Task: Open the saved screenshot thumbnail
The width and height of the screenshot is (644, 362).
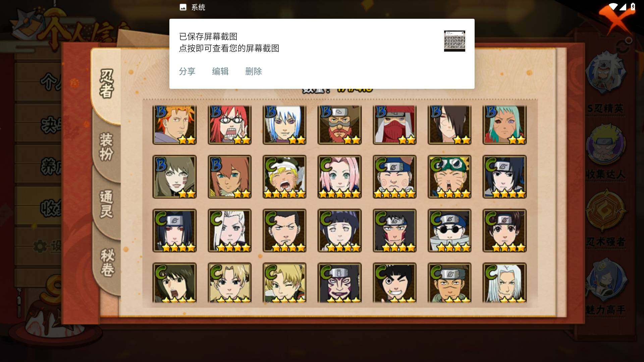Action: (x=454, y=41)
